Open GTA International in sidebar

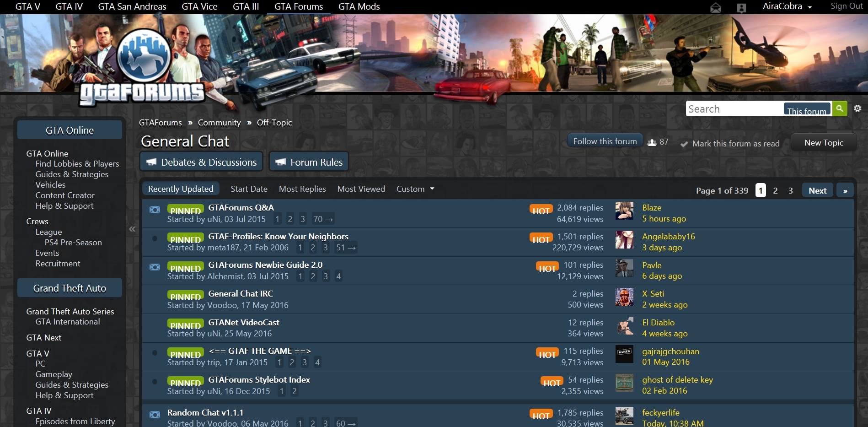pyautogui.click(x=68, y=322)
